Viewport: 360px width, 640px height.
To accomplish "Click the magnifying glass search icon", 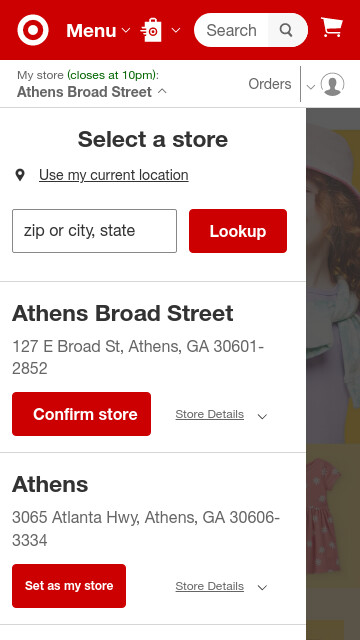I will click(x=286, y=30).
